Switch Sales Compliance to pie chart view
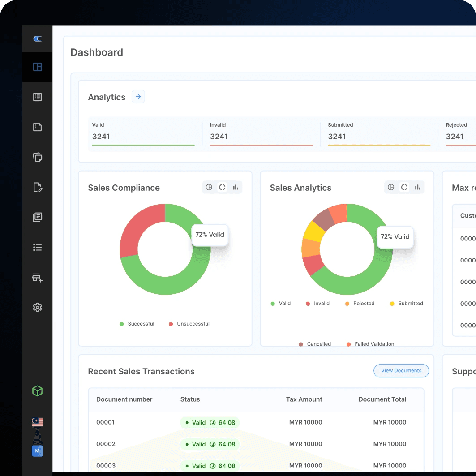The height and width of the screenshot is (476, 476). (209, 187)
